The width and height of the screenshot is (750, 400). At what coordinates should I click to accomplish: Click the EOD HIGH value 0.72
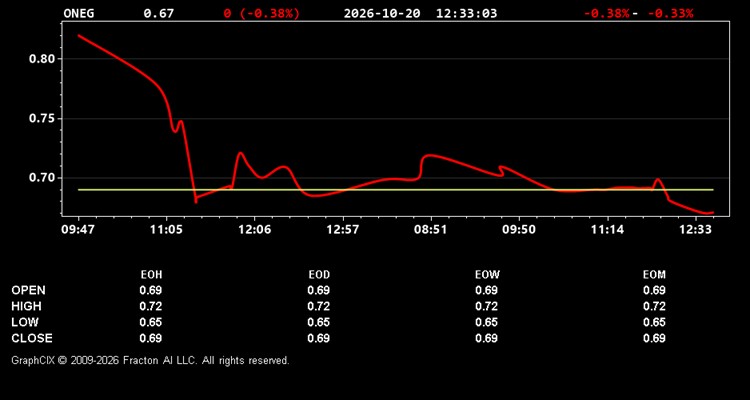319,306
